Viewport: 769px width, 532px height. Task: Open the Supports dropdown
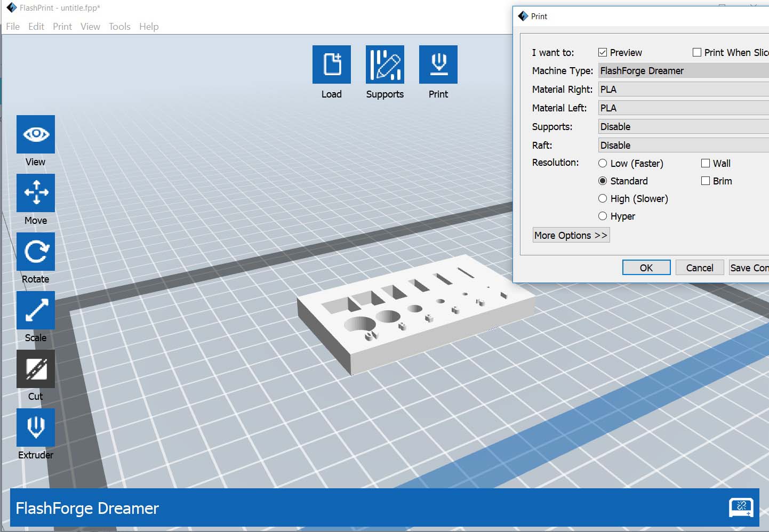[x=684, y=126]
